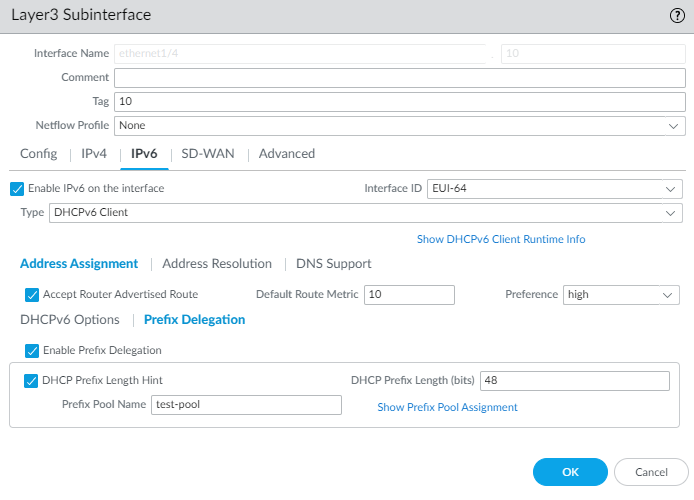Screen dimensions: 694x500
Task: Click Show DHCPv6 Client Runtime Info link
Action: click(x=501, y=240)
